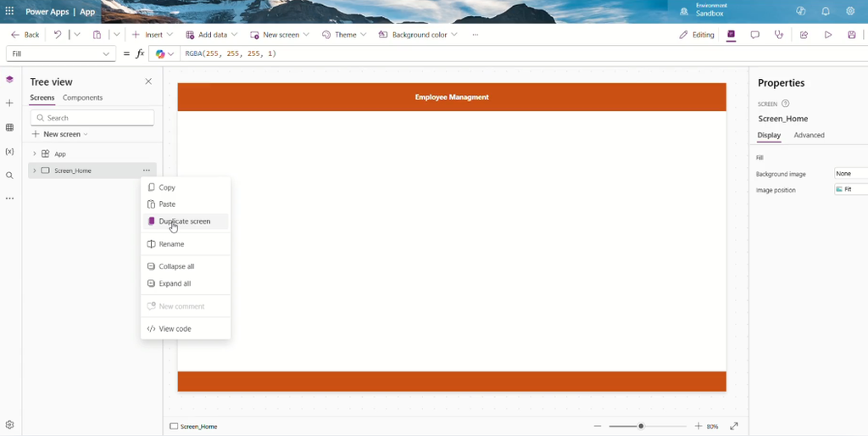Screen dimensions: 868x436
Task: Open the App checker stethoscope icon
Action: [x=779, y=34]
